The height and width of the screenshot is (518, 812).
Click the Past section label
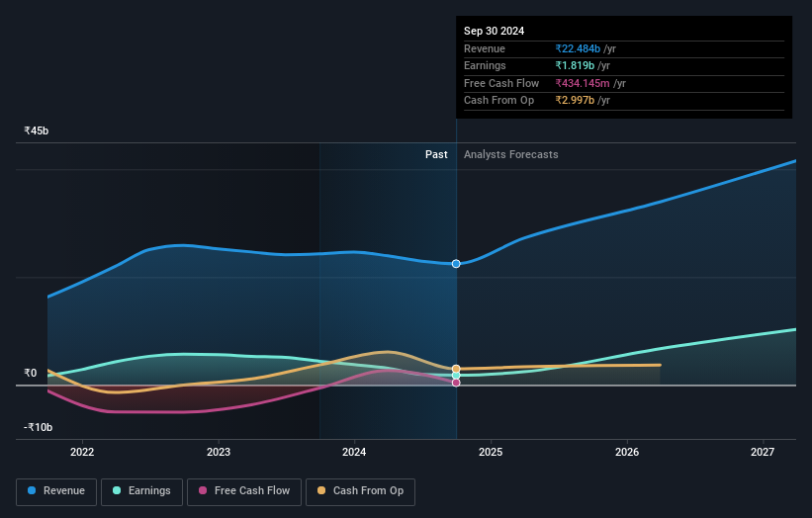point(436,155)
